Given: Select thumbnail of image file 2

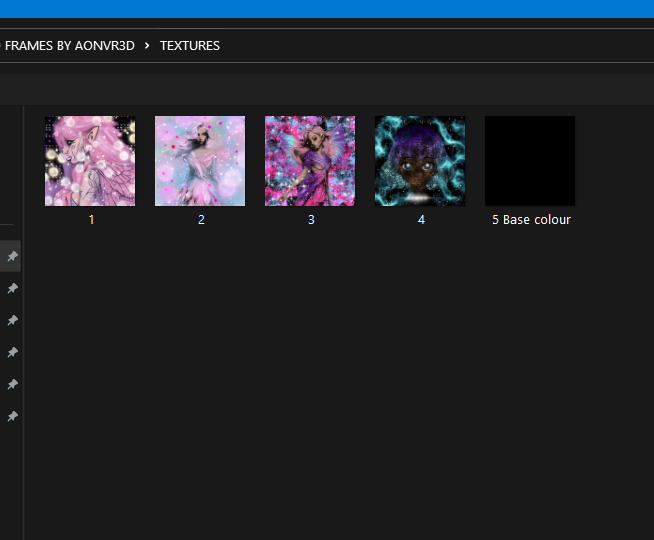Looking at the screenshot, I should pos(200,161).
